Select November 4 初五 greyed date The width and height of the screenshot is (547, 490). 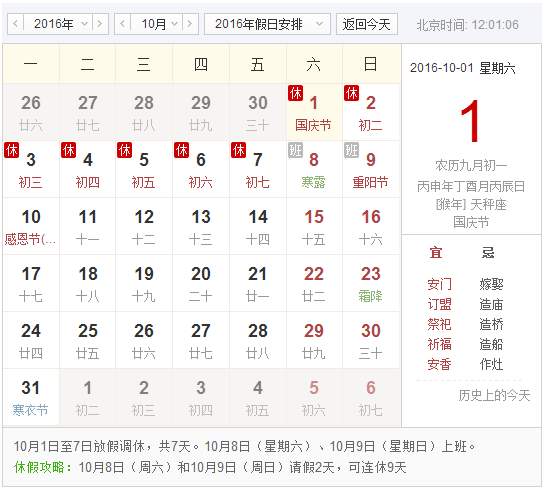pyautogui.click(x=258, y=397)
